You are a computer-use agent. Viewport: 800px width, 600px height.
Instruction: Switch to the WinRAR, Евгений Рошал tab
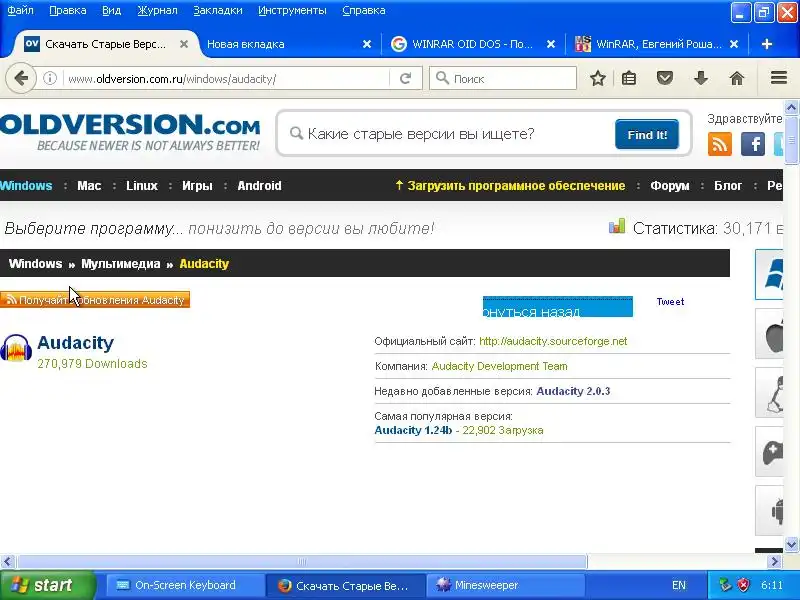pyautogui.click(x=658, y=44)
